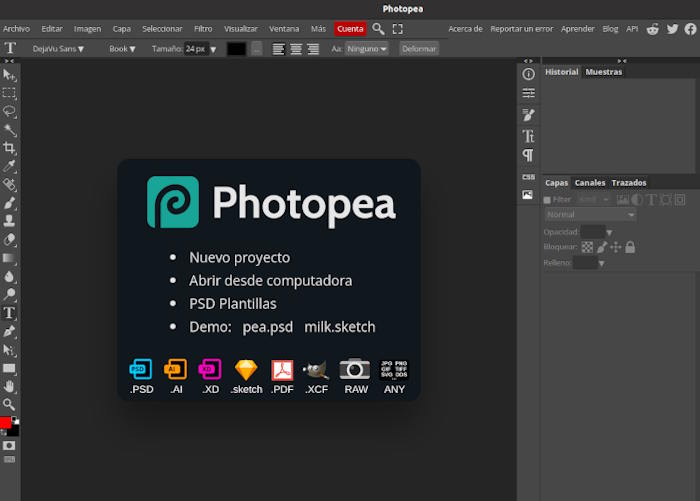Open the Normal blend mode dropdown
The image size is (700, 501).
click(590, 215)
